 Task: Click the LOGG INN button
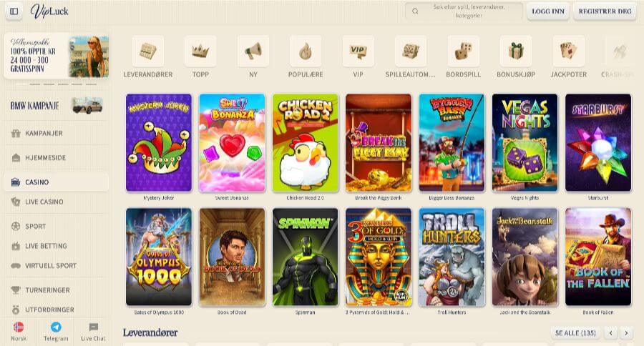[548, 11]
